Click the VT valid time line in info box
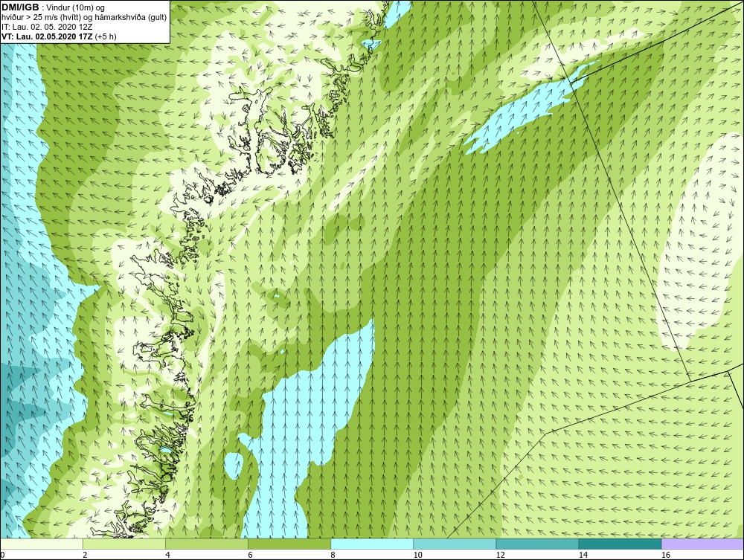This screenshot has height=560, width=744. point(59,36)
